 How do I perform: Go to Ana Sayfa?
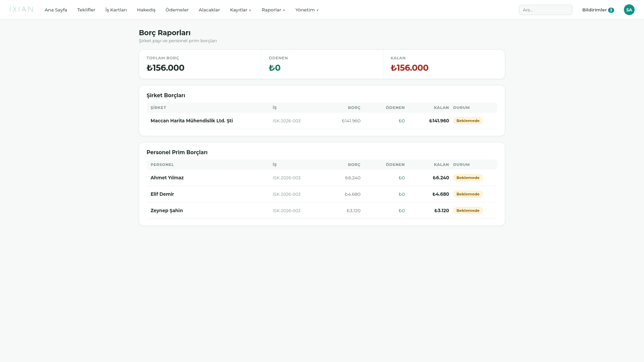[56, 10]
